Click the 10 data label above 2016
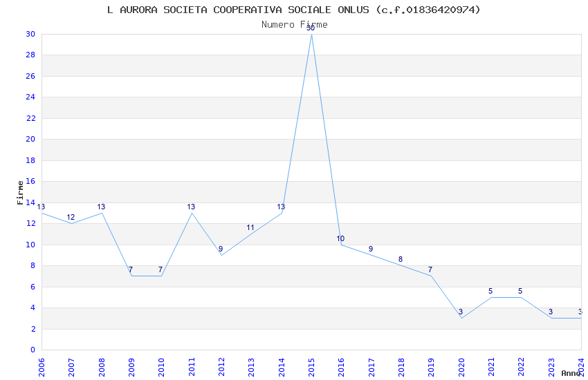 (x=340, y=238)
